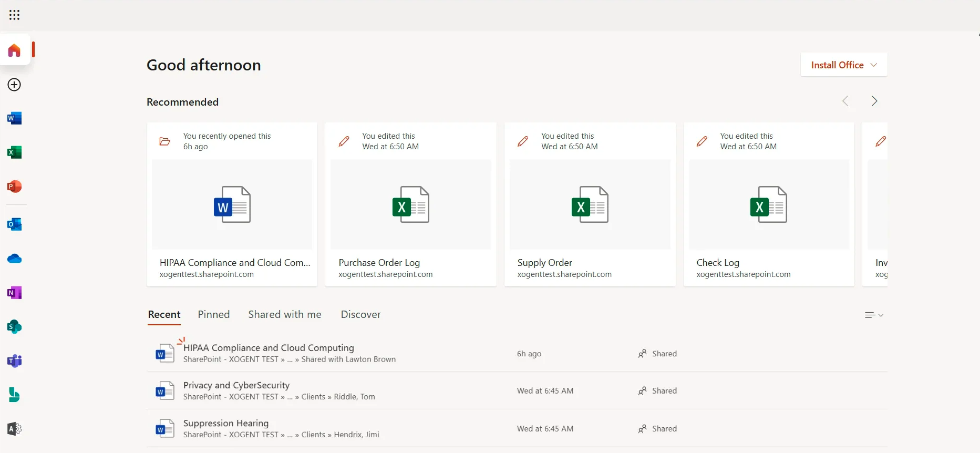Click Shared status on Privacy and CyberSecurity row
This screenshot has width=980, height=453.
coord(657,391)
